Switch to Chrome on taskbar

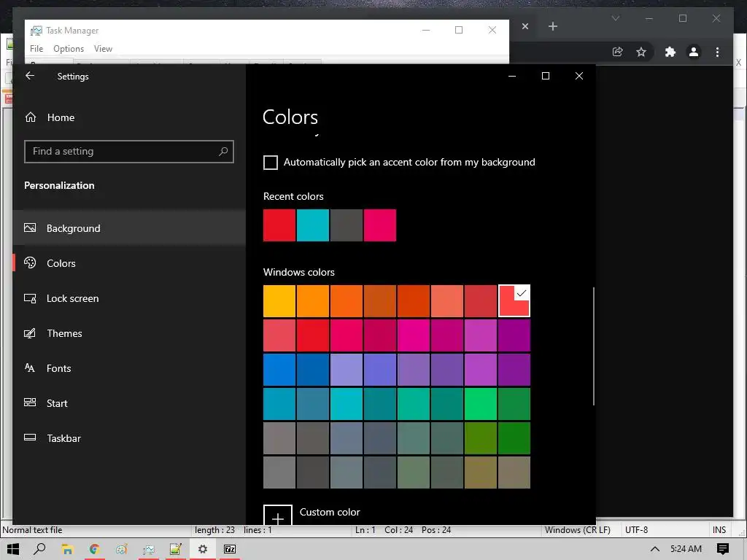pyautogui.click(x=94, y=549)
